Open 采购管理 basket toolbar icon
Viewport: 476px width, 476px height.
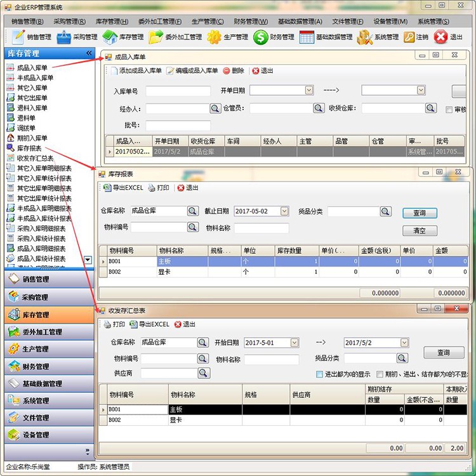(x=63, y=37)
